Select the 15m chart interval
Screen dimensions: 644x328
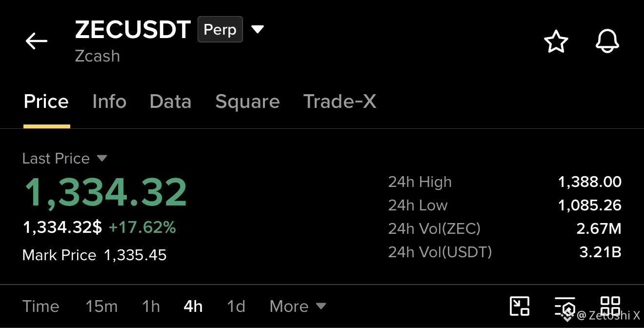pyautogui.click(x=101, y=307)
